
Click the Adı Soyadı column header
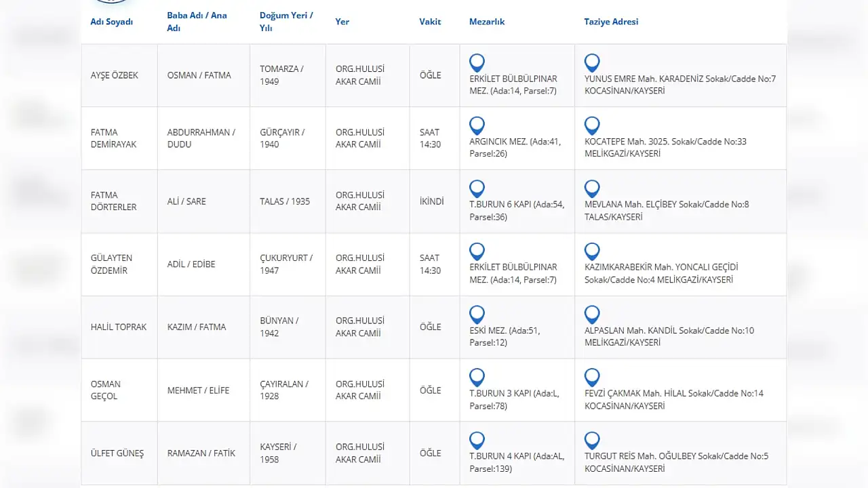point(112,22)
